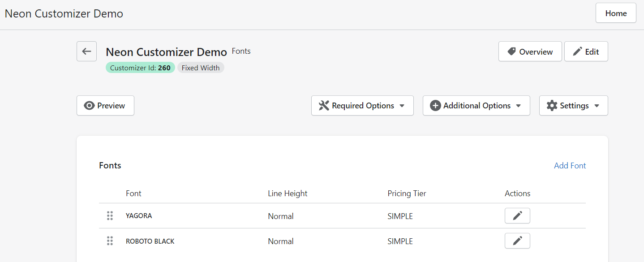
Task: Grab the drag handle beside ROBOTO BLACK
Action: click(110, 241)
